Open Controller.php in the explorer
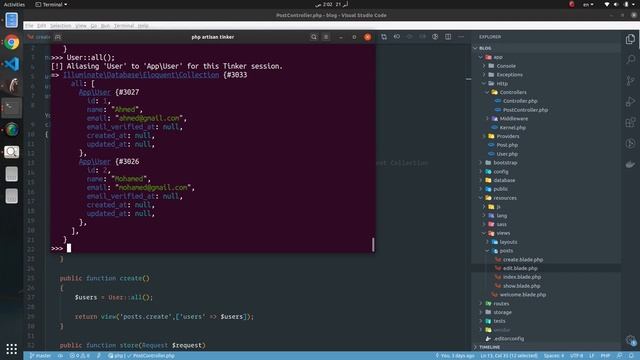This screenshot has width=640, height=360. (x=520, y=101)
